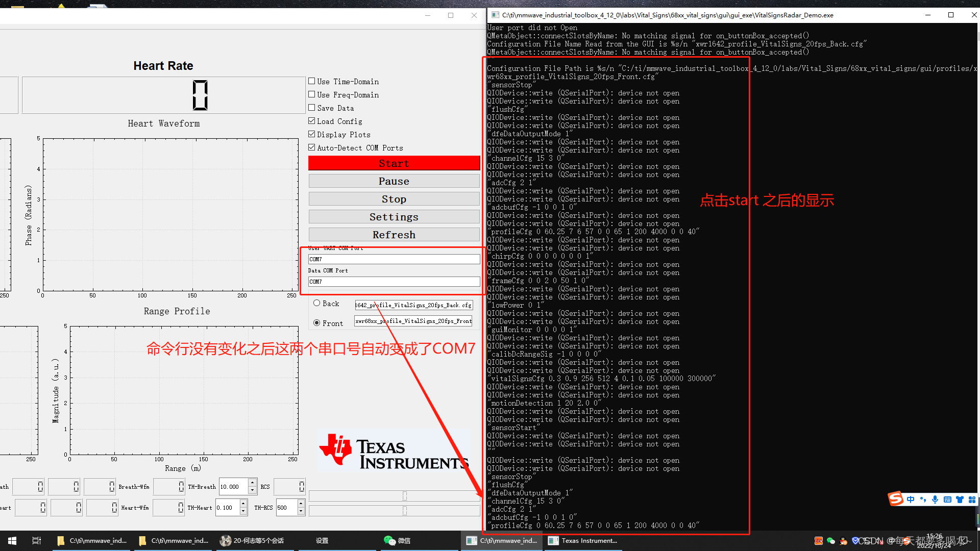980x551 pixels.
Task: Open the Sogou toolbox grid icon
Action: [x=973, y=499]
